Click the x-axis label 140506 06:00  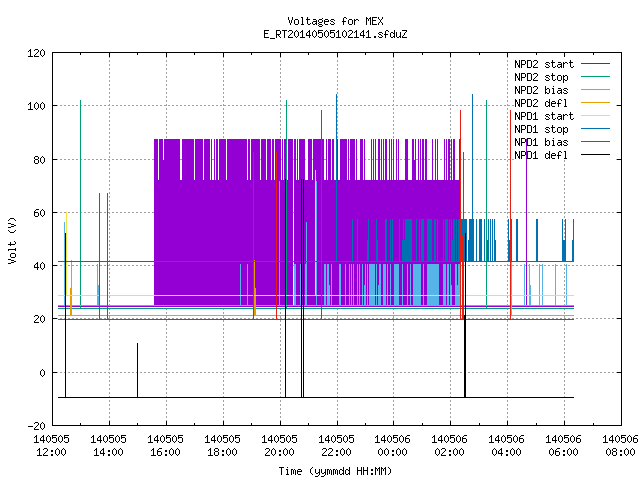(x=563, y=446)
